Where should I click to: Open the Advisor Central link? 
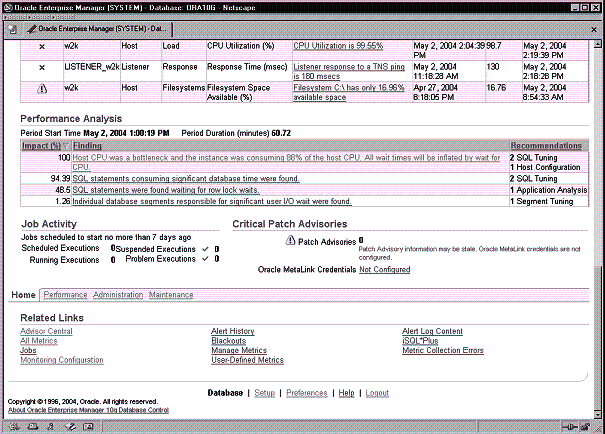tap(46, 331)
